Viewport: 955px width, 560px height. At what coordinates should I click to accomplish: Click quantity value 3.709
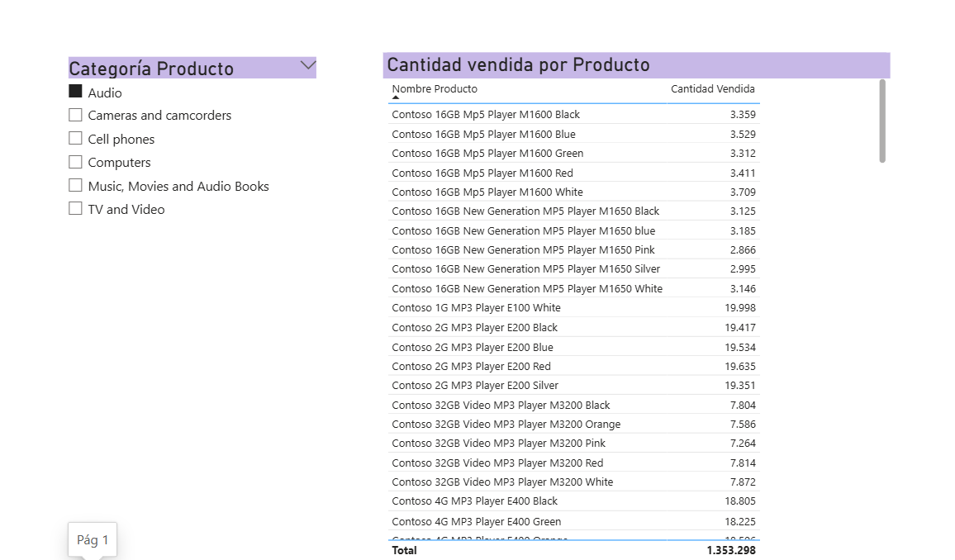743,192
